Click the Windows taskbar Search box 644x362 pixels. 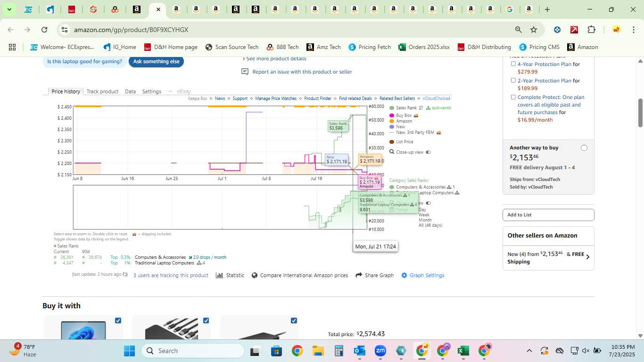(x=192, y=351)
